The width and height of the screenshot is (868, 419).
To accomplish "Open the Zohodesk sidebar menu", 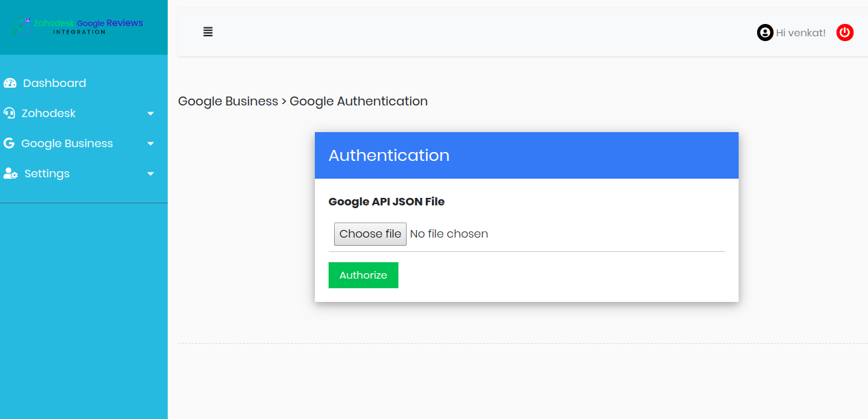I will (x=84, y=113).
